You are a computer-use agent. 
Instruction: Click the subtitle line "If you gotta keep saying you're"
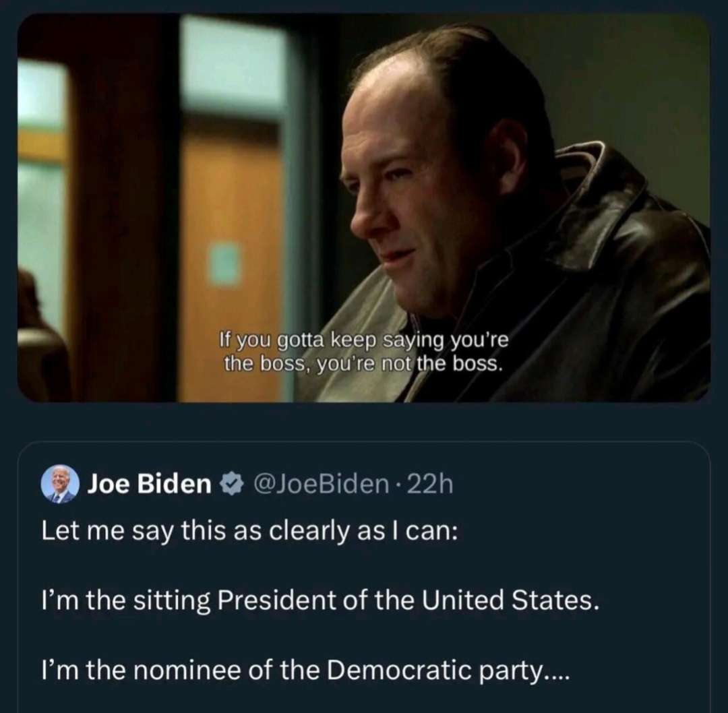point(364,340)
